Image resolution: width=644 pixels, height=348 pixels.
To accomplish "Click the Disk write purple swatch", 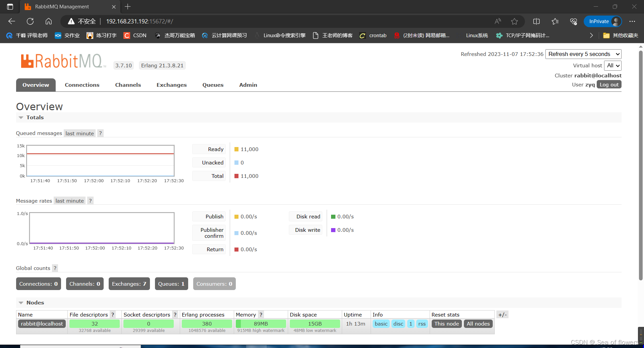I will (333, 230).
